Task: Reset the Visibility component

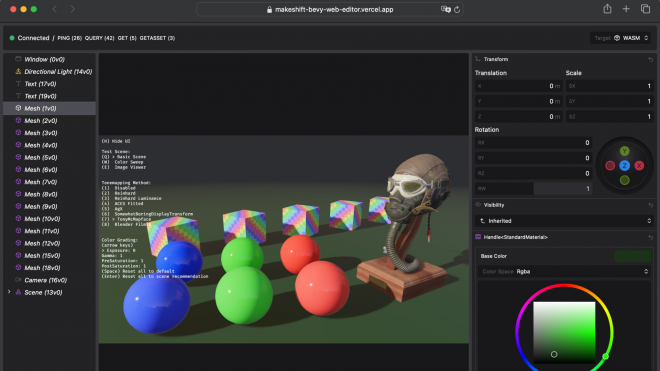Action: [x=650, y=205]
